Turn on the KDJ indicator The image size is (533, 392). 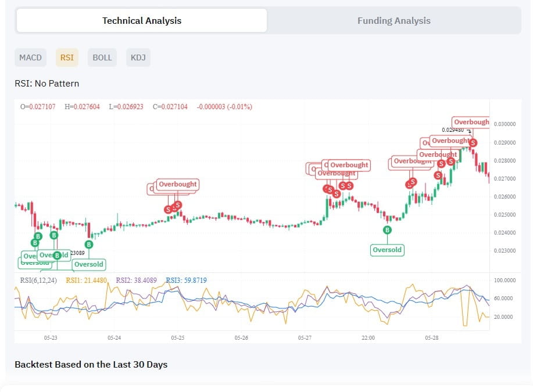point(138,57)
